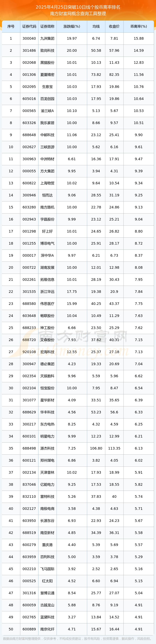This screenshot has height=644, width=156.
Task: Click the 证券简称 column header
Action: click(47, 26)
